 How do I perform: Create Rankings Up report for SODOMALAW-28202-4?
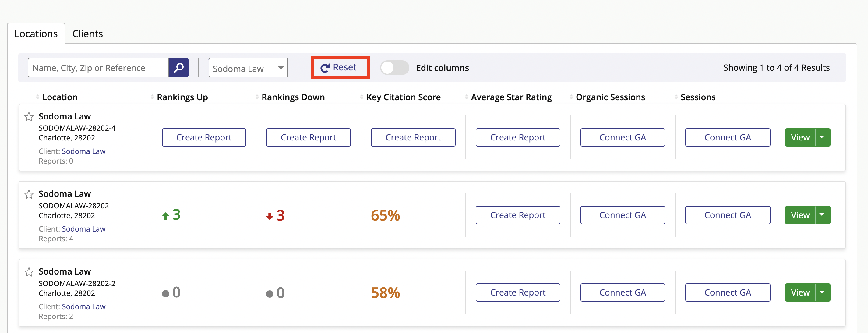click(x=204, y=137)
